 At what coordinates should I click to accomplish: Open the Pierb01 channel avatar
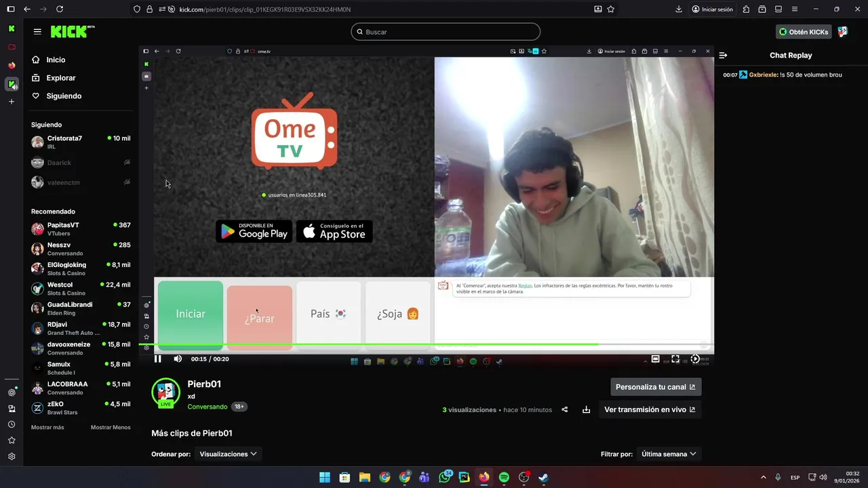coord(165,392)
